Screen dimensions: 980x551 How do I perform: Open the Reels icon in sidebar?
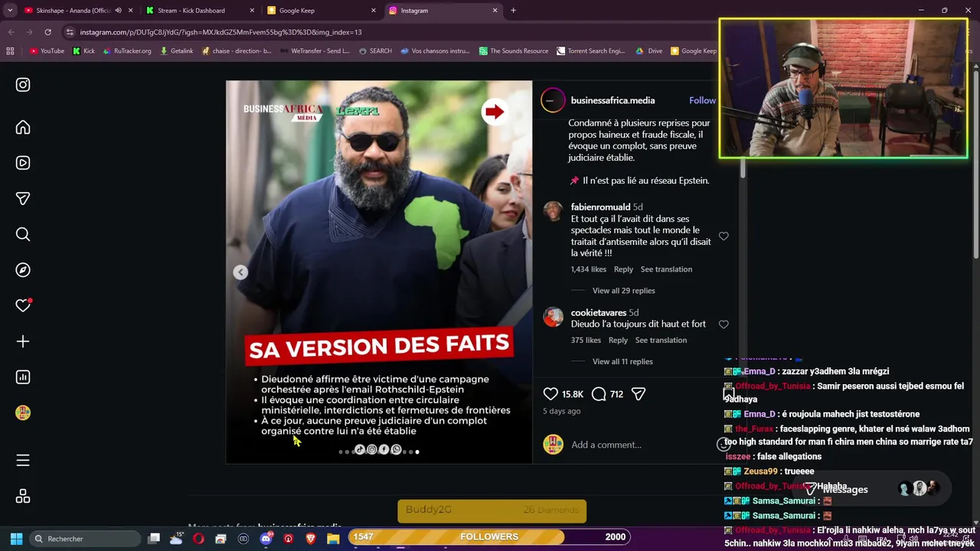tap(23, 163)
